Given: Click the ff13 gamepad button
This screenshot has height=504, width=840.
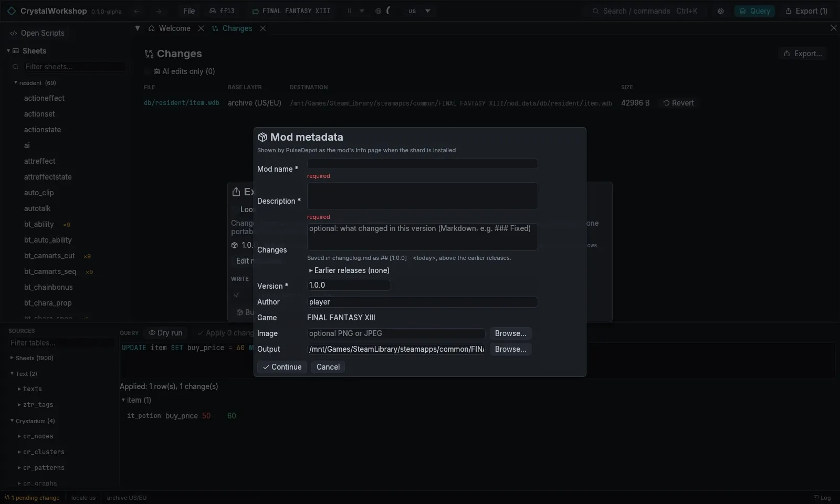Looking at the screenshot, I should coord(222,11).
